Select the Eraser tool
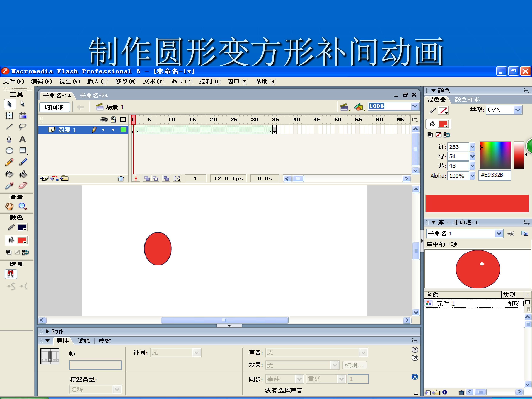Viewport: 532px width, 399px height. point(23,186)
